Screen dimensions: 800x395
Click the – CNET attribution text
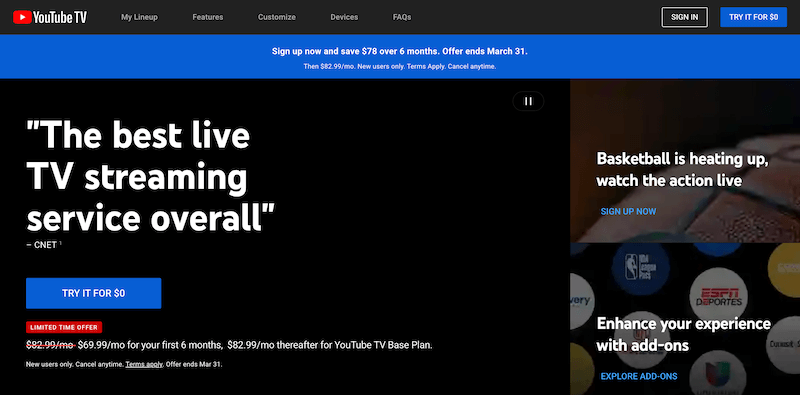click(44, 244)
